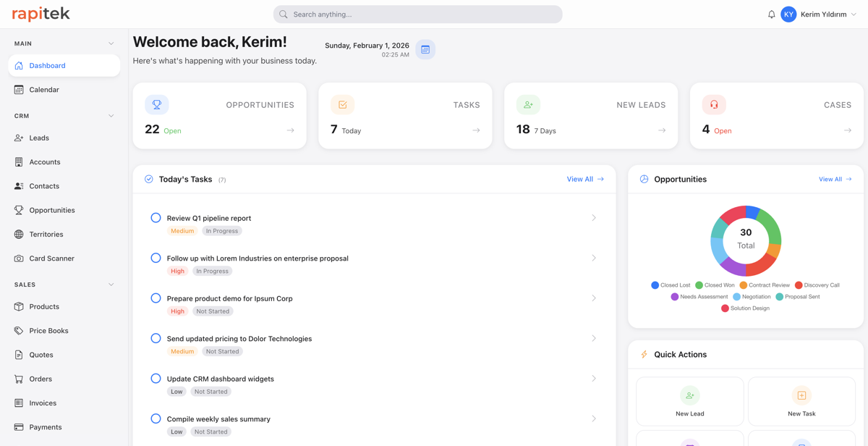Collapse the MAIN sidebar section
868x446 pixels.
tap(111, 43)
